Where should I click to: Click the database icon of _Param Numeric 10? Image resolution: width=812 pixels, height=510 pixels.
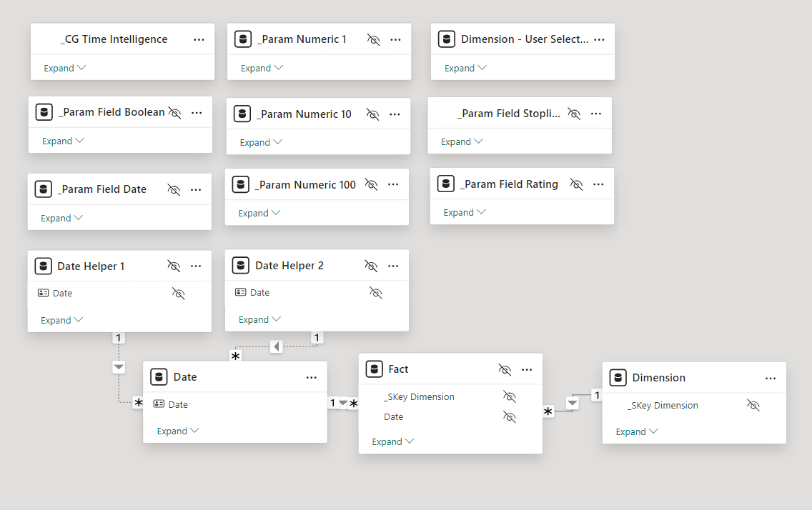[x=242, y=114]
